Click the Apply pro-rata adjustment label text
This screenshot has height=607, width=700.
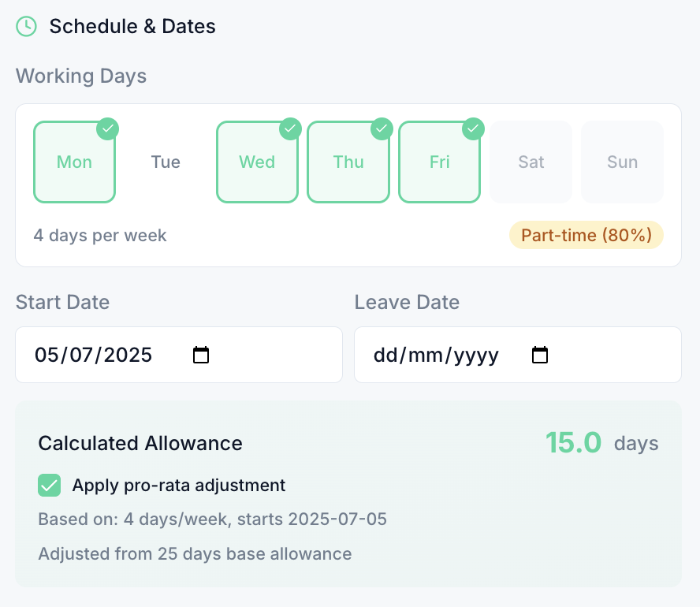pyautogui.click(x=178, y=486)
